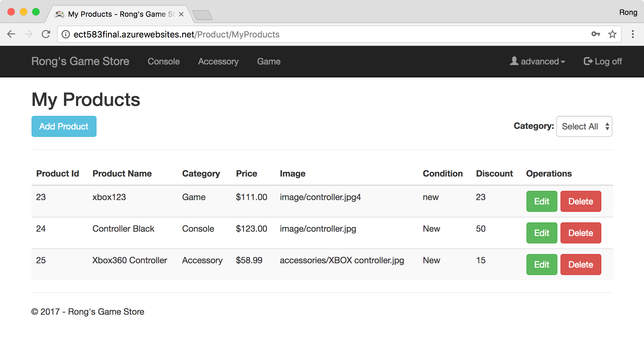
Task: View site information icon in address bar
Action: click(66, 34)
